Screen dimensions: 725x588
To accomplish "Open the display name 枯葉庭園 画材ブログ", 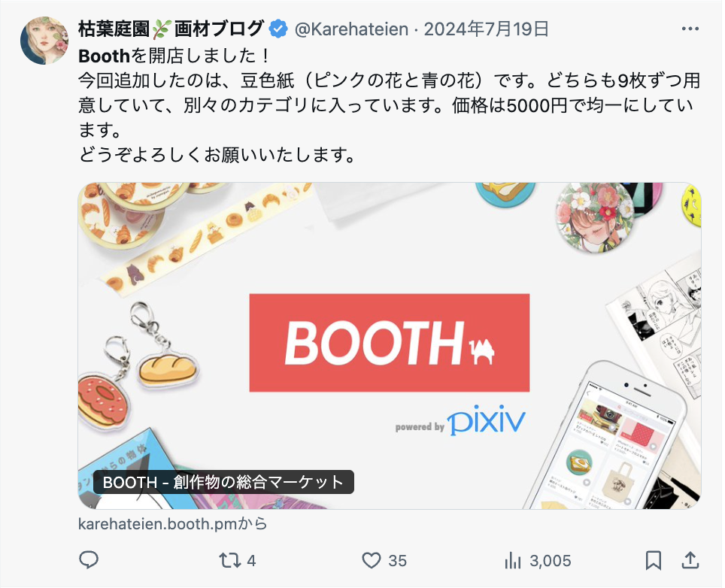I will [x=171, y=29].
